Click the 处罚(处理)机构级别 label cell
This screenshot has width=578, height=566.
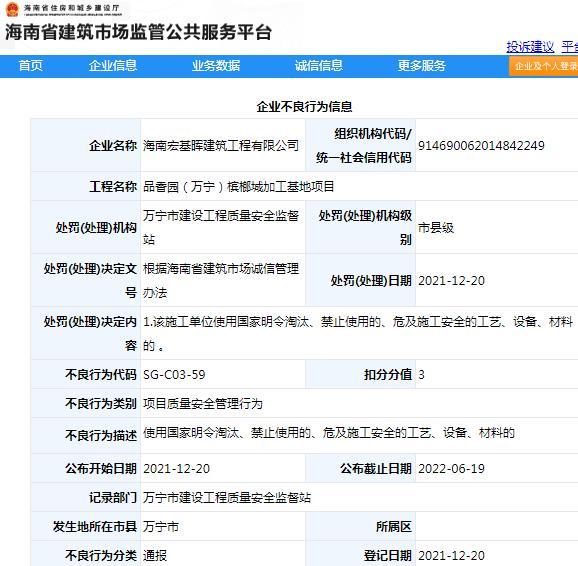point(361,228)
